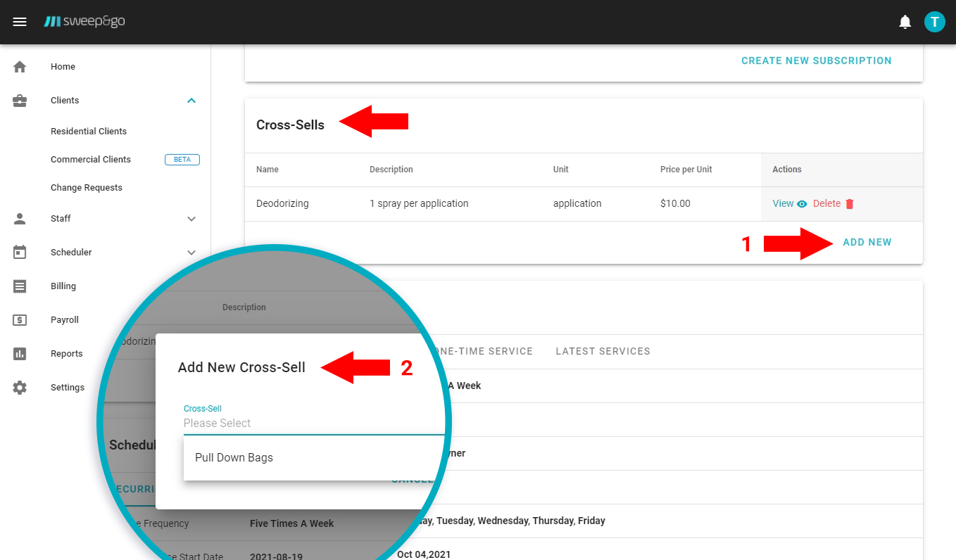Open Payroll in sidebar
Image resolution: width=956 pixels, height=560 pixels.
65,320
